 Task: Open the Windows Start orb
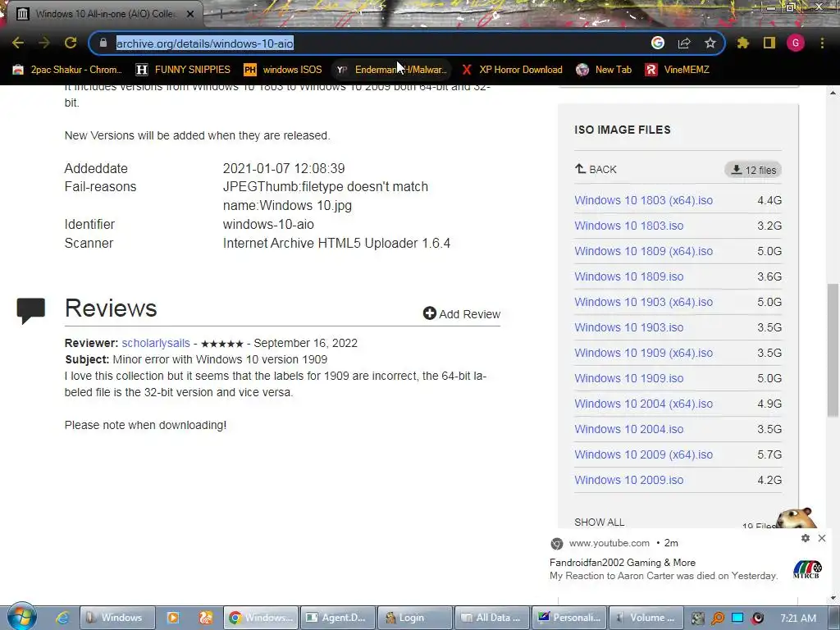point(22,617)
